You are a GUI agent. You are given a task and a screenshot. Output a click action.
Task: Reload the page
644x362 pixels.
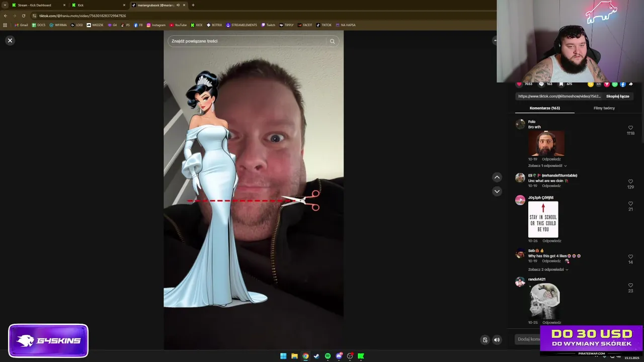tap(23, 16)
